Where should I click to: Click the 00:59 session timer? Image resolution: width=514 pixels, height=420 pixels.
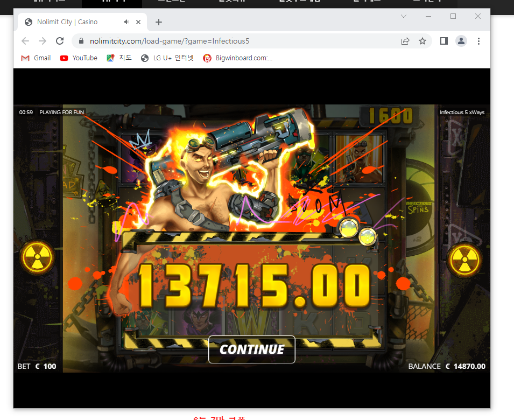[x=26, y=112]
